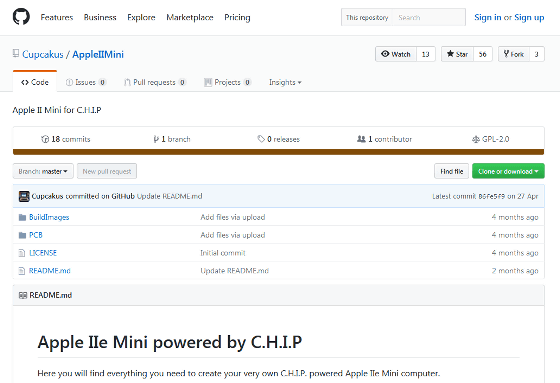The height and width of the screenshot is (383, 560).
Task: Open Features in the top navigation
Action: [x=56, y=17]
